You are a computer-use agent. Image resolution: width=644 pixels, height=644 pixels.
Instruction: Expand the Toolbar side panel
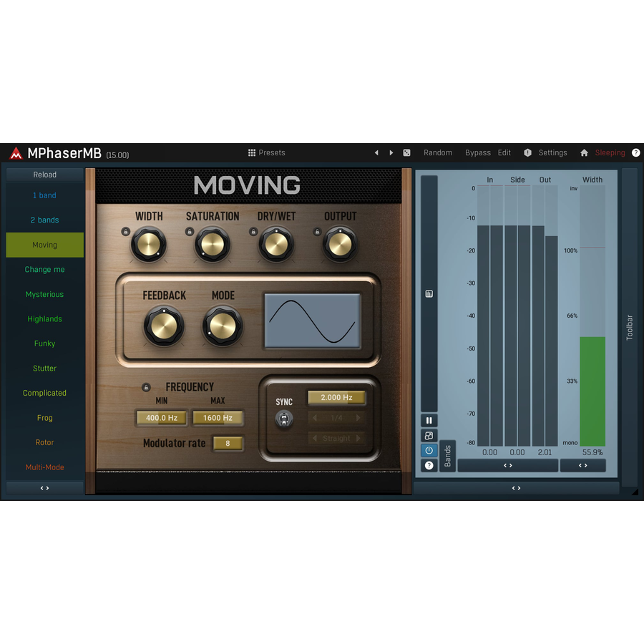[x=629, y=327]
